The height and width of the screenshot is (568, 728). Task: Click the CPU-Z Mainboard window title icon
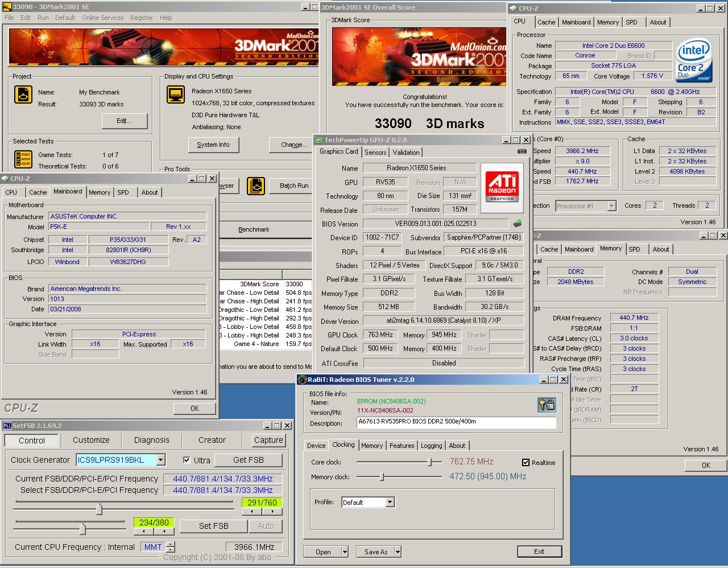coord(6,178)
